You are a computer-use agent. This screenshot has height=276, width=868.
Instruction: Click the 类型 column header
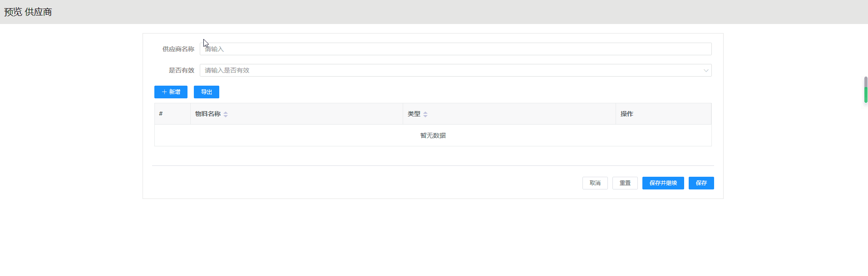tap(414, 114)
